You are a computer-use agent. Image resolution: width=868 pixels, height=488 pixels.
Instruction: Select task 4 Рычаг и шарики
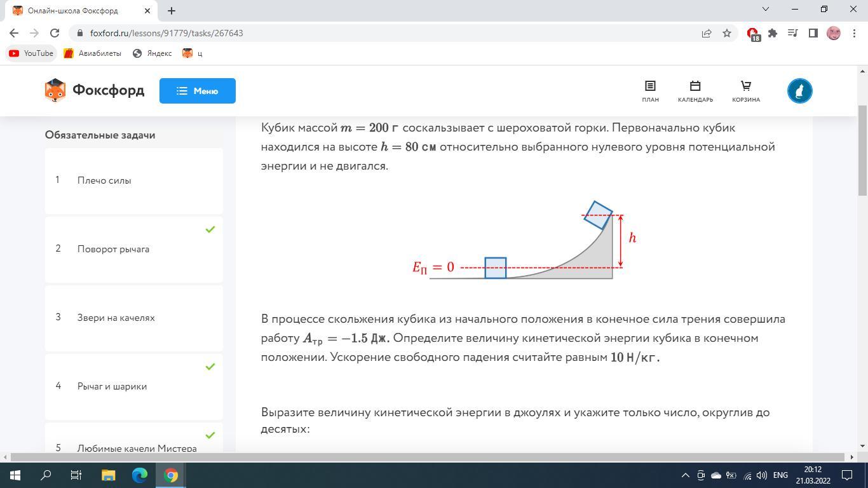click(x=134, y=386)
